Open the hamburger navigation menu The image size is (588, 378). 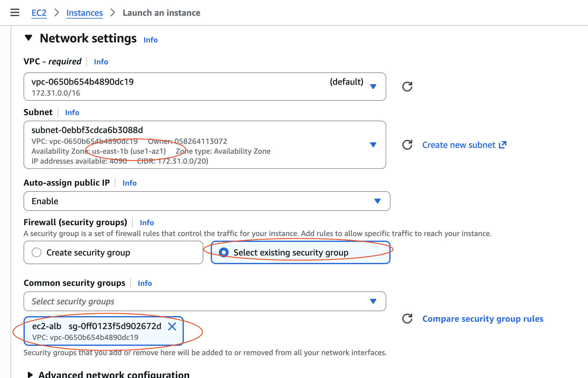coord(15,13)
